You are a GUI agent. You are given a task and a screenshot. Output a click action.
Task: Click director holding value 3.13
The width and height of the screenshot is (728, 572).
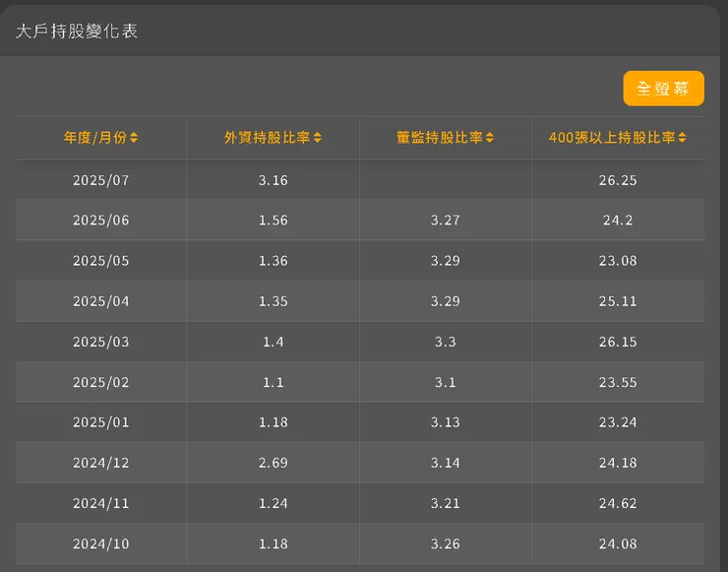[x=446, y=422]
